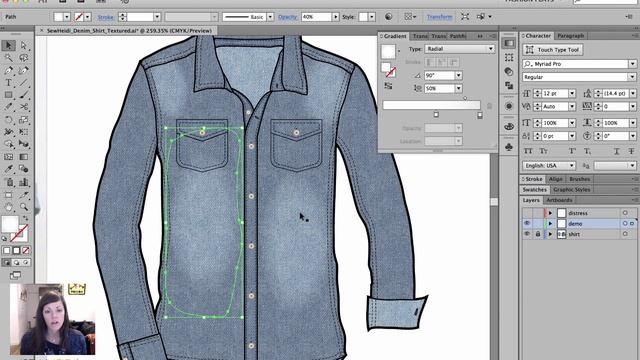Open the English: USA language dropdown
The height and width of the screenshot is (360, 640).
tap(549, 165)
